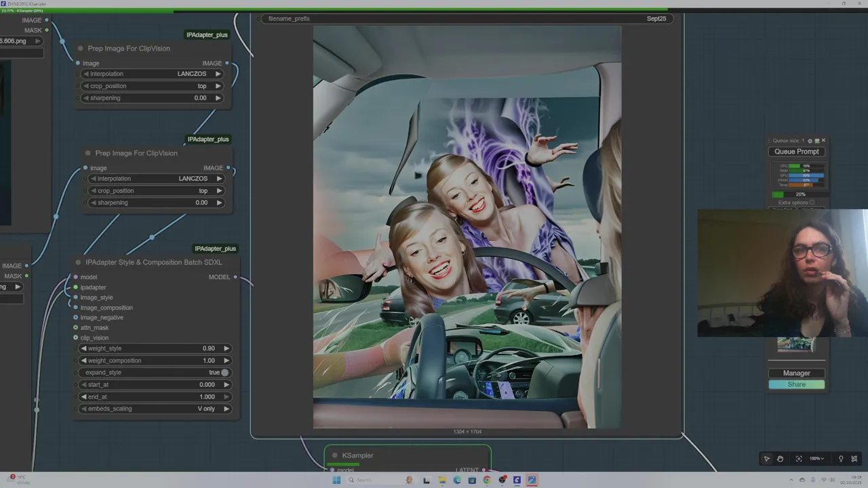
Task: Open Edge browser from taskbar
Action: click(x=457, y=480)
